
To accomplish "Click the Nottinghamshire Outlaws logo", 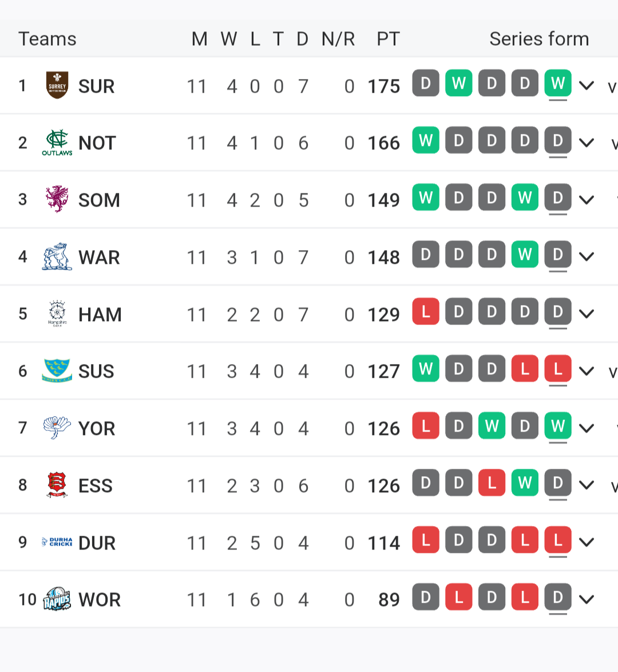I will point(57,143).
